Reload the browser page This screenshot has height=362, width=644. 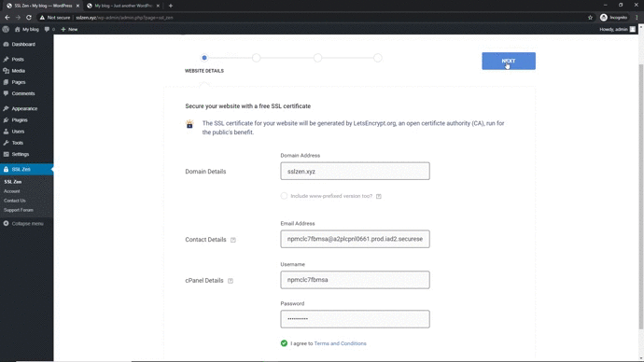pos(29,18)
